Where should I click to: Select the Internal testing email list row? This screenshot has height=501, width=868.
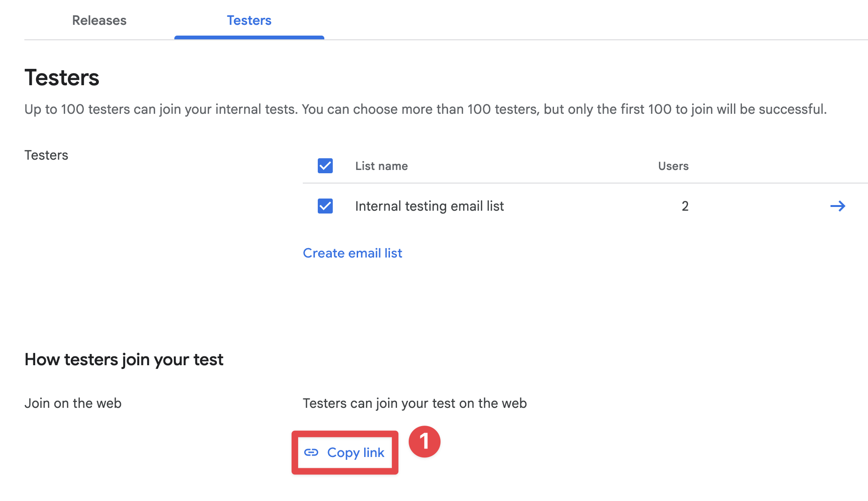coord(429,206)
